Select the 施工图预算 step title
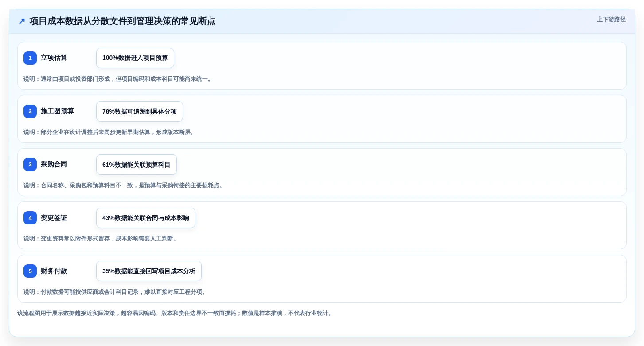This screenshot has height=346, width=644. tap(57, 111)
